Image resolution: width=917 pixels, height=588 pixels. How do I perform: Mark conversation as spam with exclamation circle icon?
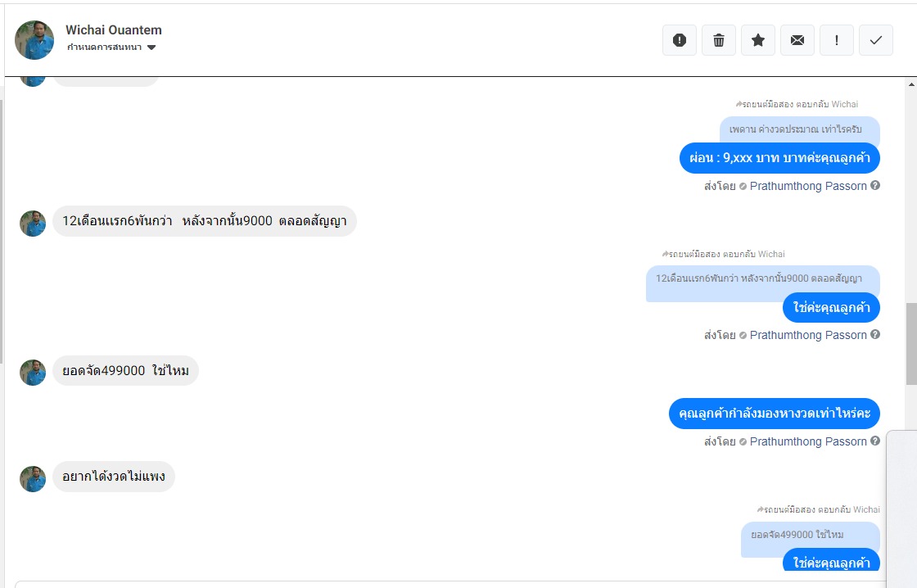coord(680,40)
